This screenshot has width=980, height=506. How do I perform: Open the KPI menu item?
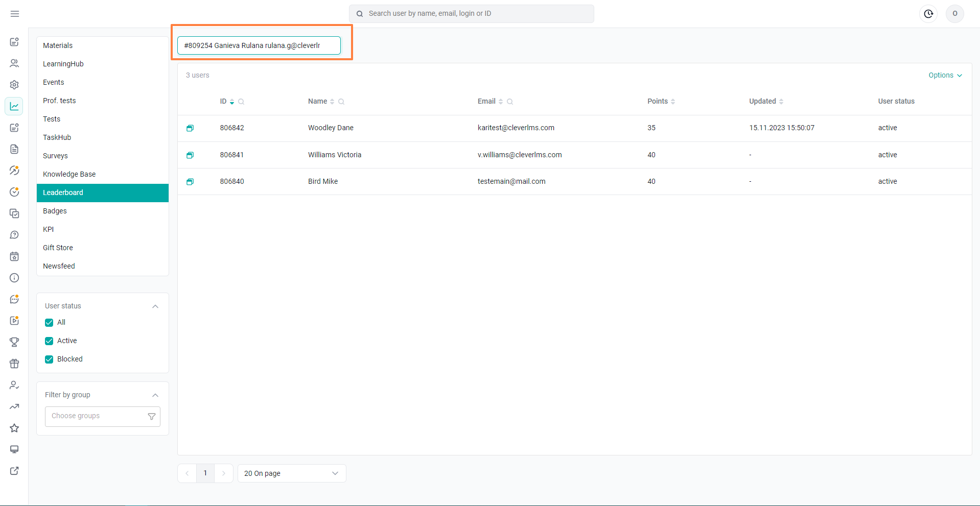pos(103,229)
